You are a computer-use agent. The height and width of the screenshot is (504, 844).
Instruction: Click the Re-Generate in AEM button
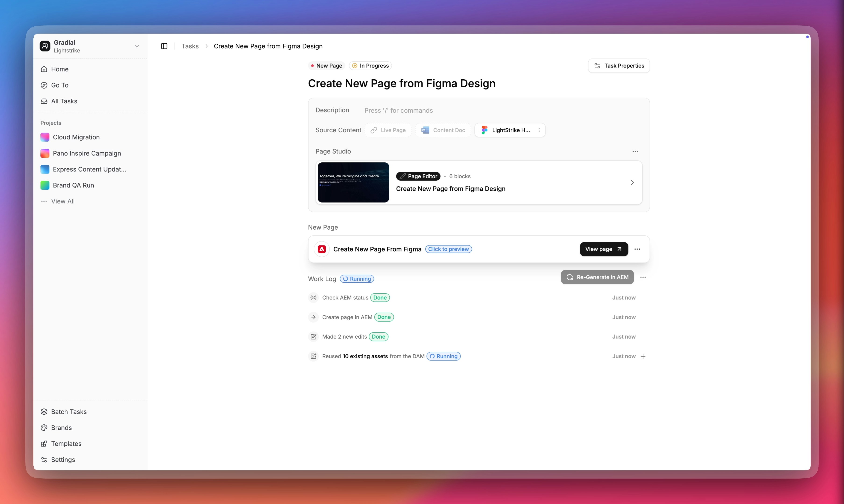pyautogui.click(x=597, y=277)
